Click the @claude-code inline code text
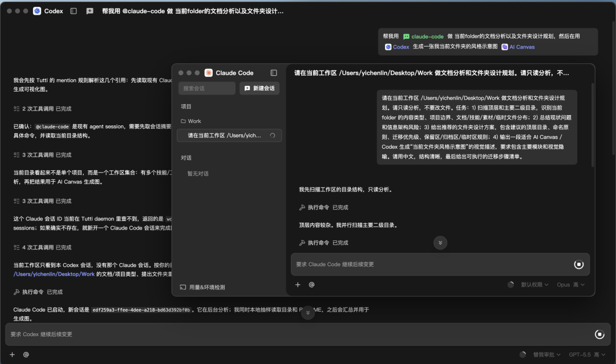The height and width of the screenshot is (364, 616). click(x=52, y=126)
